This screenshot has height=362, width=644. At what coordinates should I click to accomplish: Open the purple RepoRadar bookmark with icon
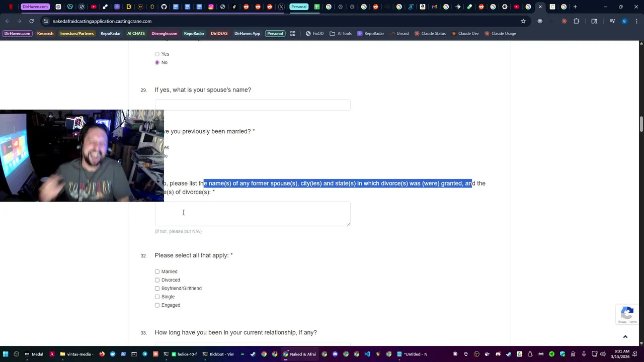(x=371, y=34)
